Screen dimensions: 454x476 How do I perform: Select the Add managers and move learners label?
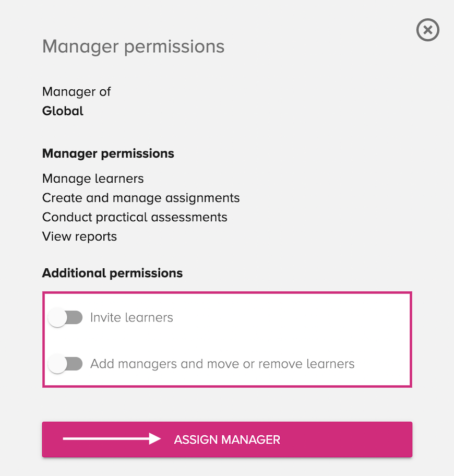tap(222, 364)
